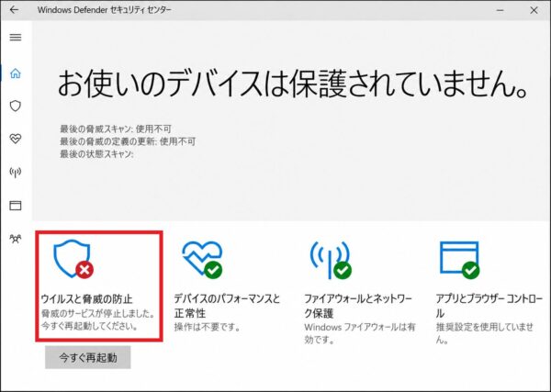Click large heart icon with green check
The height and width of the screenshot is (392, 551).
[x=202, y=259]
